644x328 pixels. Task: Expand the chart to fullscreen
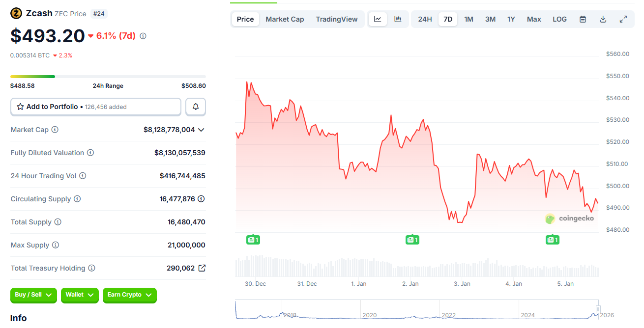click(x=623, y=19)
